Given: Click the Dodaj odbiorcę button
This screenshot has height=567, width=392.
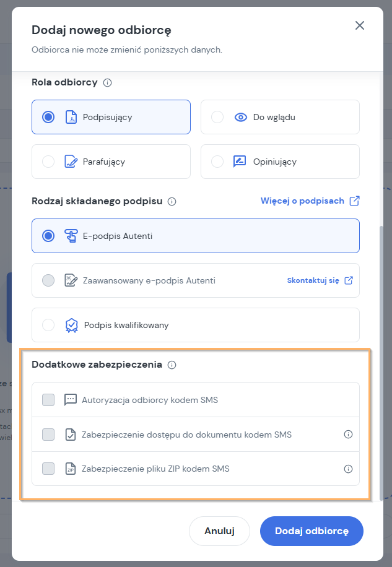Looking at the screenshot, I should tap(311, 531).
